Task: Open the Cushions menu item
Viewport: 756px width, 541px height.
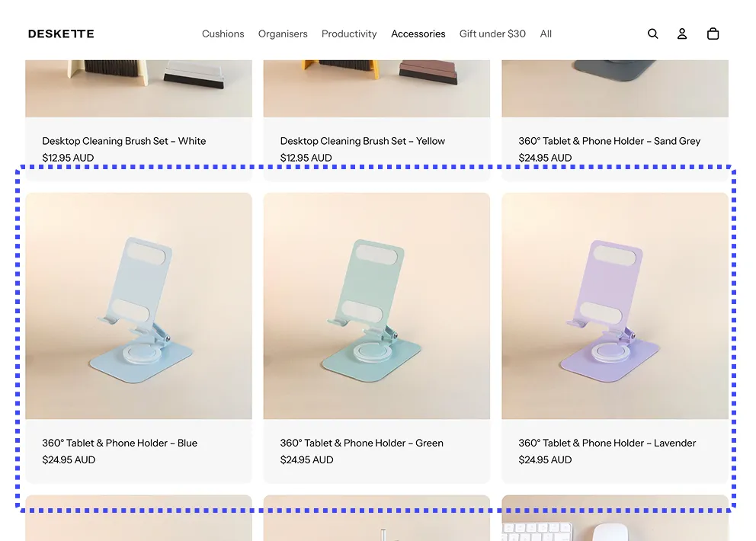Action: [x=223, y=34]
